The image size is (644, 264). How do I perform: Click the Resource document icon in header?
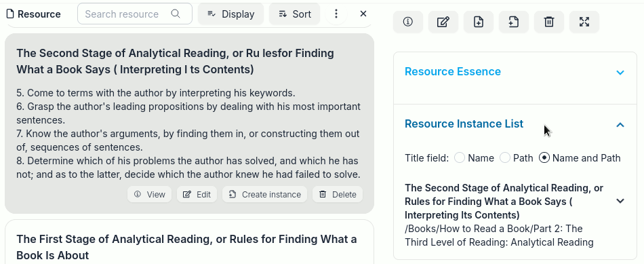pyautogui.click(x=10, y=14)
